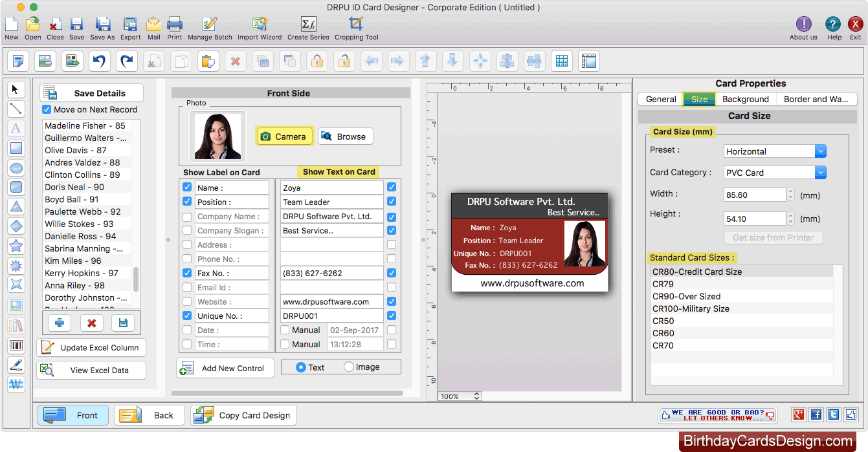Enable the Address label checkbox
Screen dimensions: 868x452
coord(187,244)
